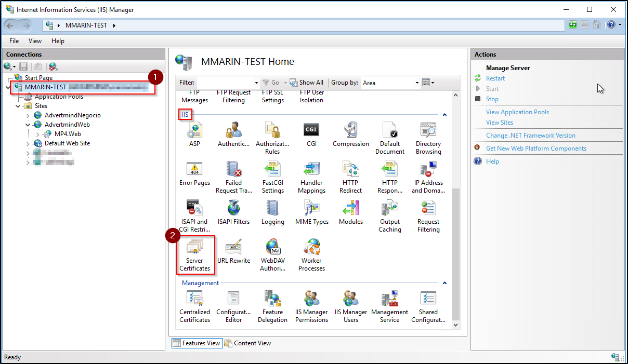628x364 pixels.
Task: Click Change .NET Framework Version
Action: [x=531, y=136]
